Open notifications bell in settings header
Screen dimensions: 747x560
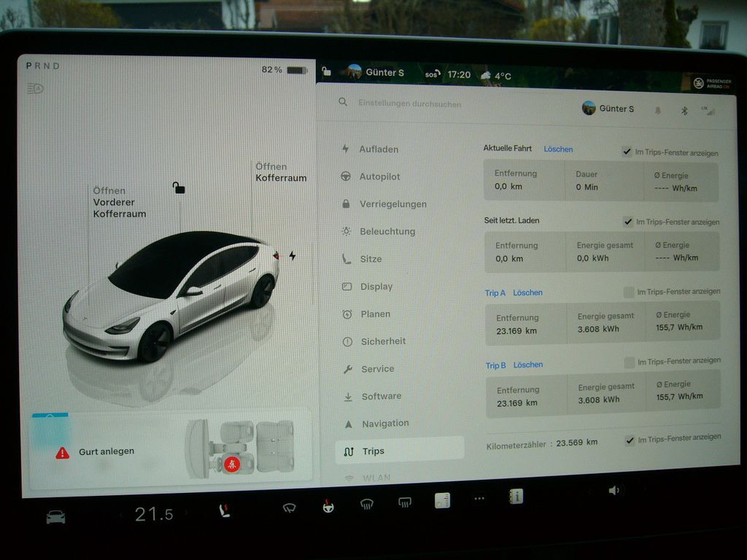(658, 111)
